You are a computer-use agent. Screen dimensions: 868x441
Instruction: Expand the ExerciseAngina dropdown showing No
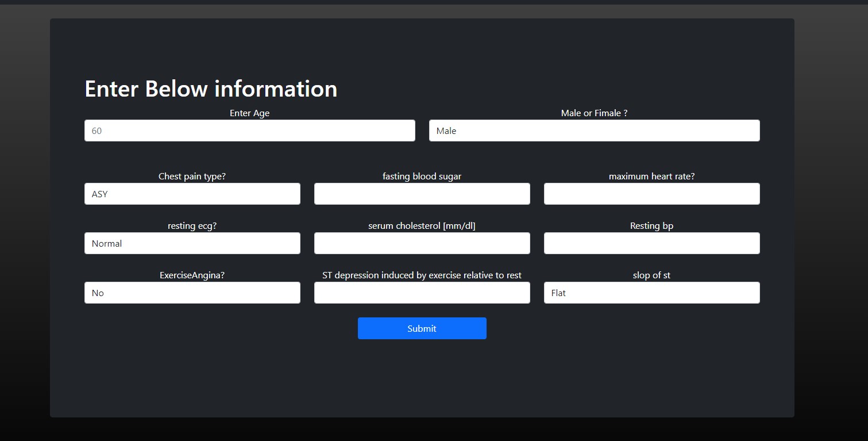pyautogui.click(x=192, y=293)
